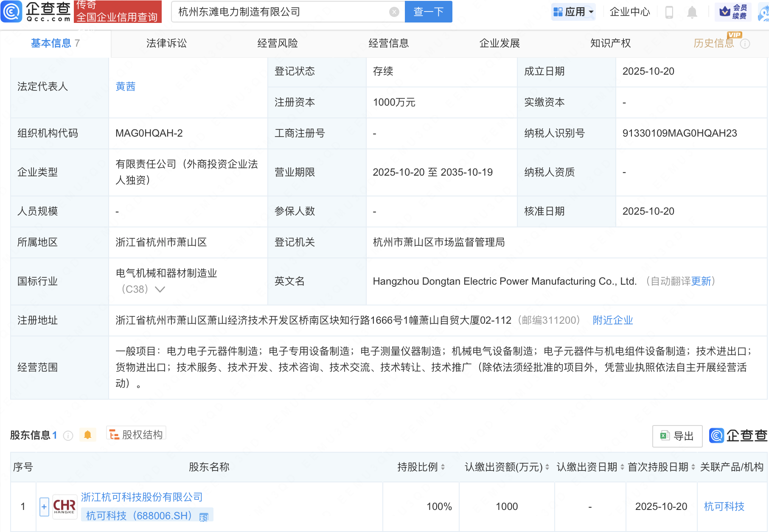Click the company name search field

click(x=280, y=12)
